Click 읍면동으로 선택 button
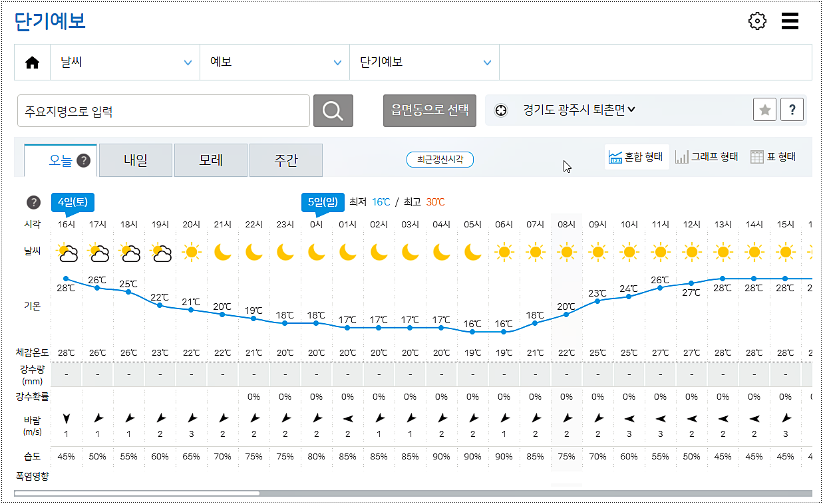This screenshot has height=504, width=823. click(x=430, y=110)
